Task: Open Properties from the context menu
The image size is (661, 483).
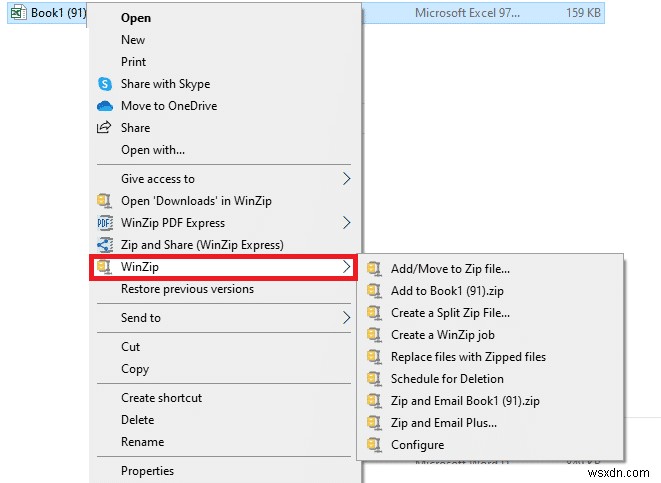Action: click(x=147, y=471)
